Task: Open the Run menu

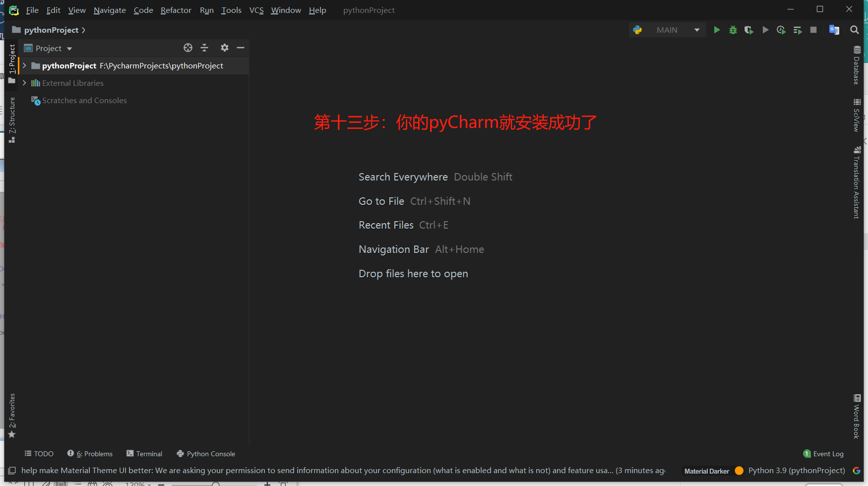Action: pyautogui.click(x=207, y=10)
